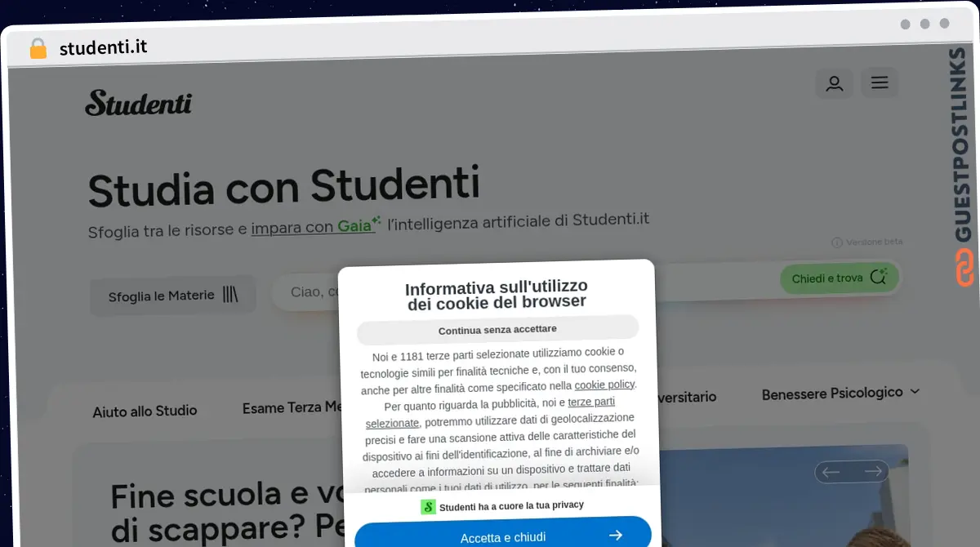Viewport: 980px width, 547px height.
Task: Click Accetta e chiudi button
Action: 503,536
